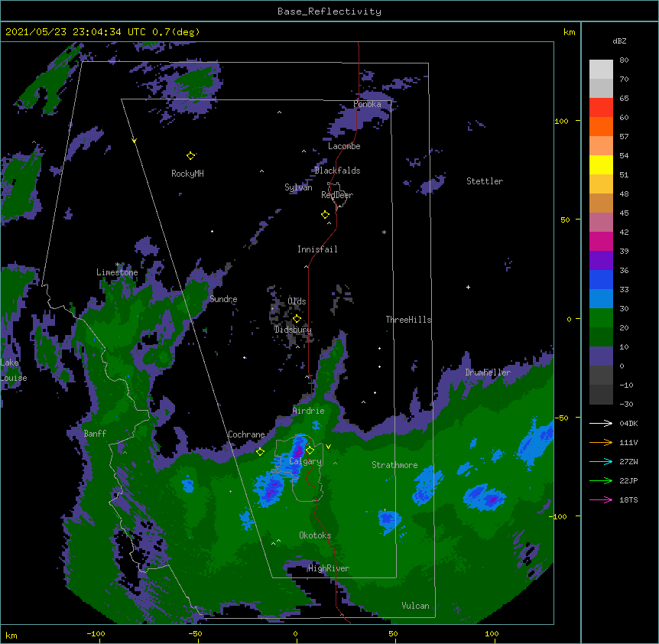659x644 pixels.
Task: Click the RockyMH label
Action: (x=187, y=174)
